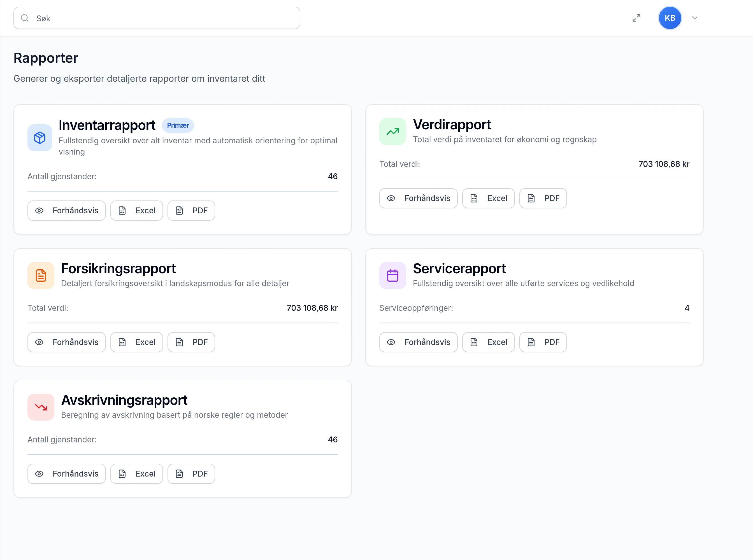
Task: Open the KB user avatar
Action: pos(670,18)
